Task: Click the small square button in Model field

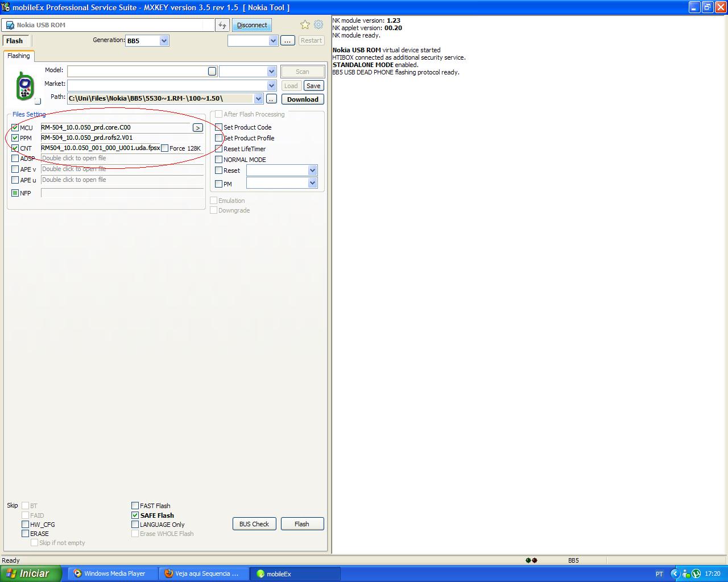Action: [x=212, y=71]
